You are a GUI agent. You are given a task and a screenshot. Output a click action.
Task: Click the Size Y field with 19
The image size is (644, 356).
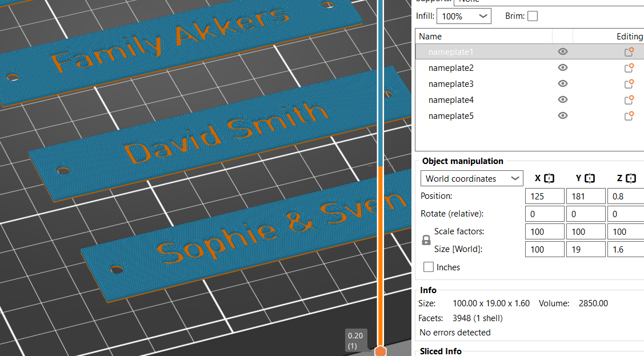click(586, 249)
